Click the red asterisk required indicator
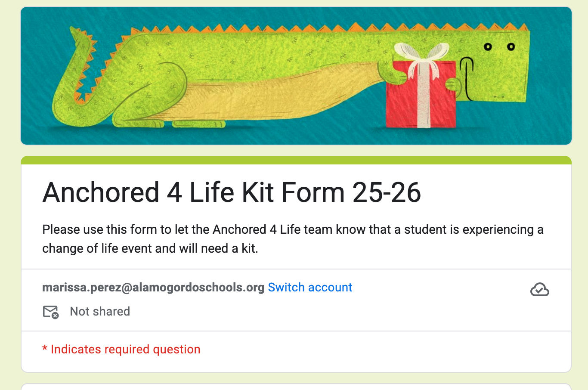The width and height of the screenshot is (588, 390). [x=45, y=349]
